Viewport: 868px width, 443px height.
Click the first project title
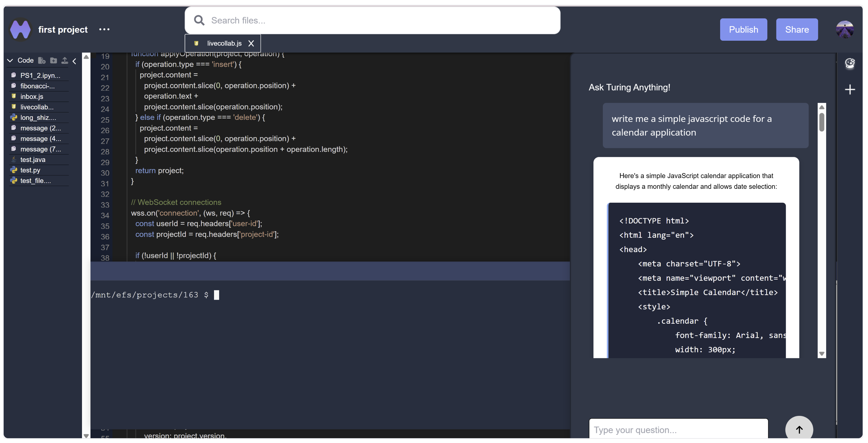63,29
